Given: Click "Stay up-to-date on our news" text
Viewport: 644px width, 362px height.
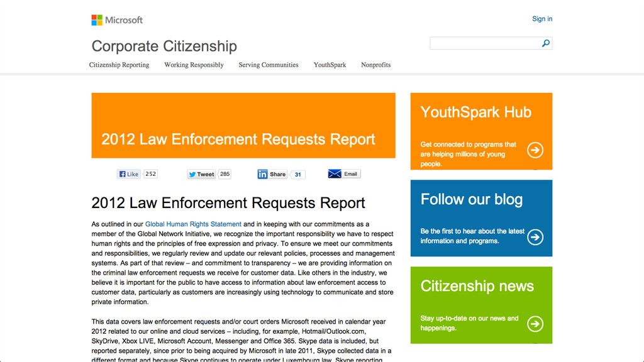Looking at the screenshot, I should tap(469, 323).
